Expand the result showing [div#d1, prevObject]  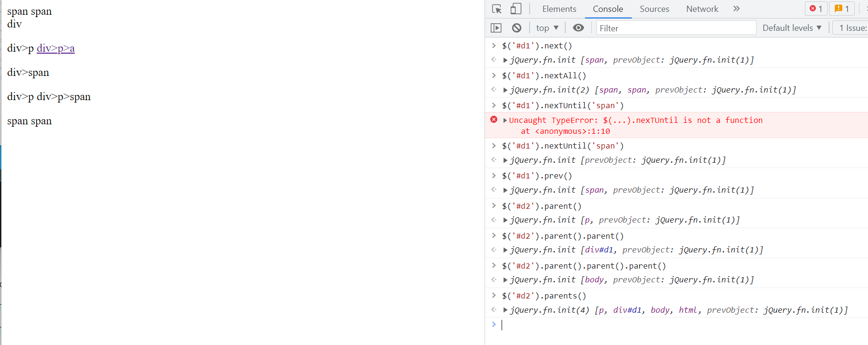click(505, 250)
